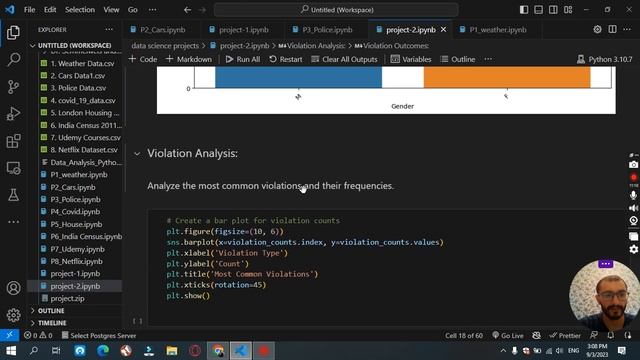Open Google Chrome from taskbar
640x360 pixels.
pyautogui.click(x=218, y=351)
